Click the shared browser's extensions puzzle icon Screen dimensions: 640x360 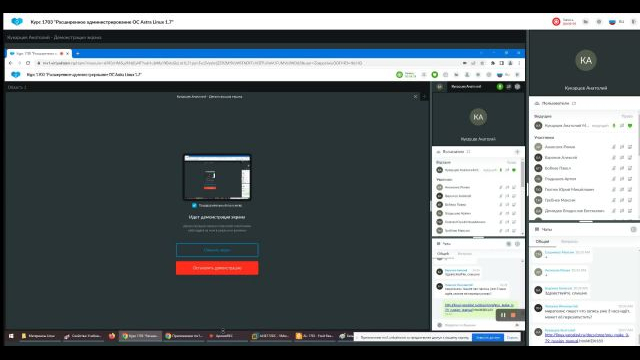pyautogui.click(x=493, y=63)
